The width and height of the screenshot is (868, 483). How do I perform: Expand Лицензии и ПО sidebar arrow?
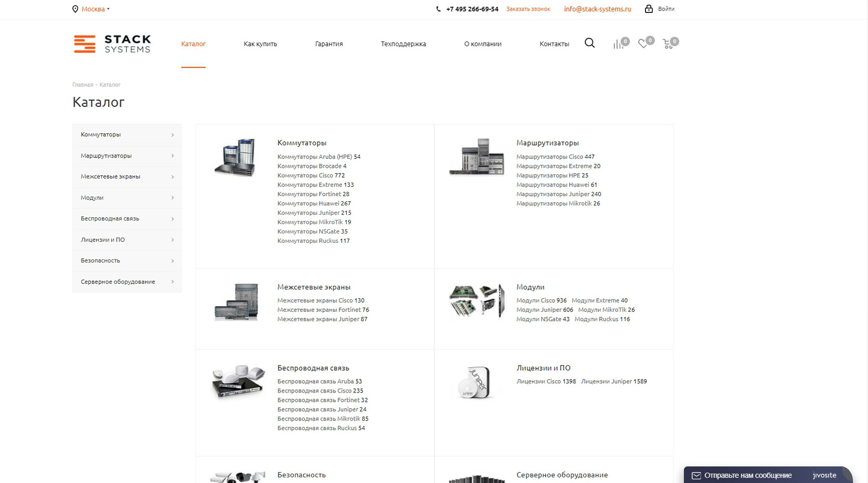(173, 240)
